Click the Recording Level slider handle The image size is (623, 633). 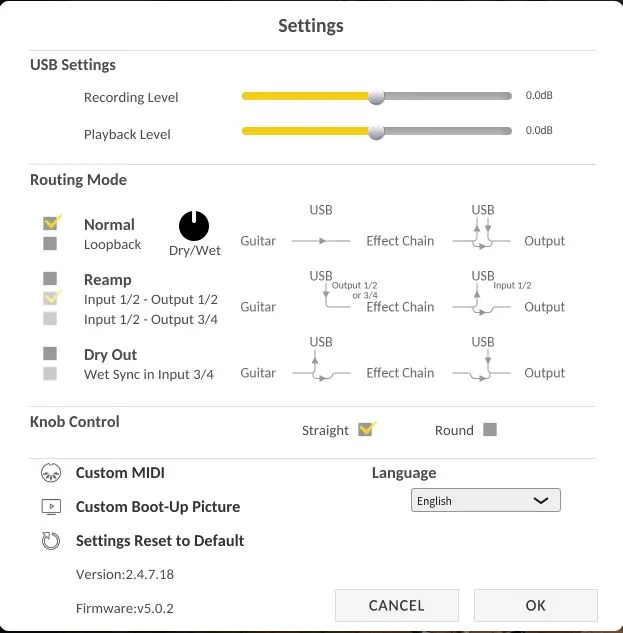click(376, 97)
